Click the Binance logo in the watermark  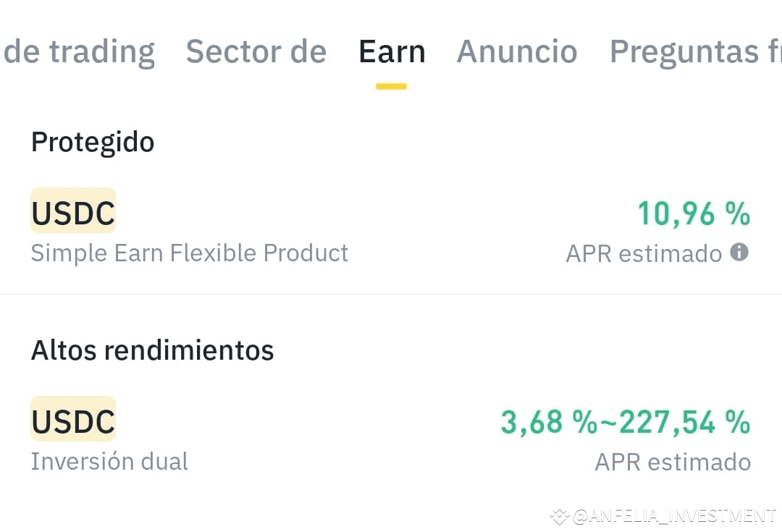(558, 516)
